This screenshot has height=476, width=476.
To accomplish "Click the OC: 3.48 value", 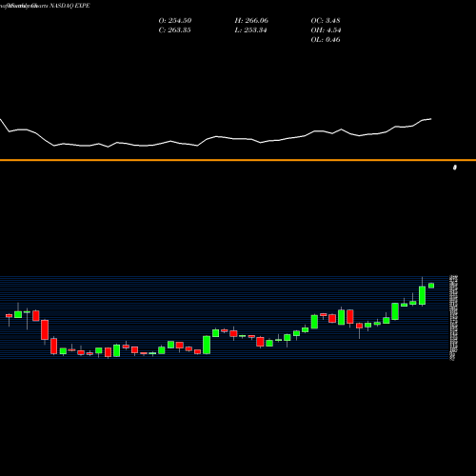I will 326,21.
